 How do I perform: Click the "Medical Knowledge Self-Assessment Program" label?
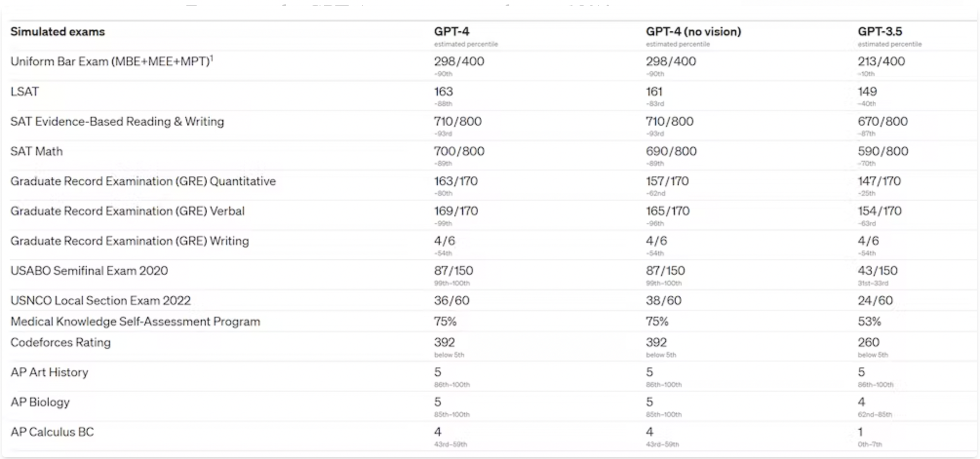[135, 322]
